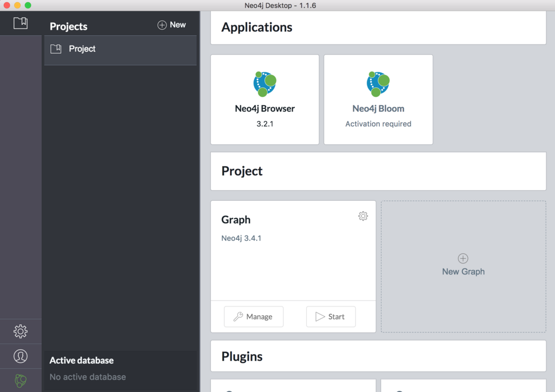The image size is (555, 392).
Task: Open the user account icon in sidebar
Action: 21,356
